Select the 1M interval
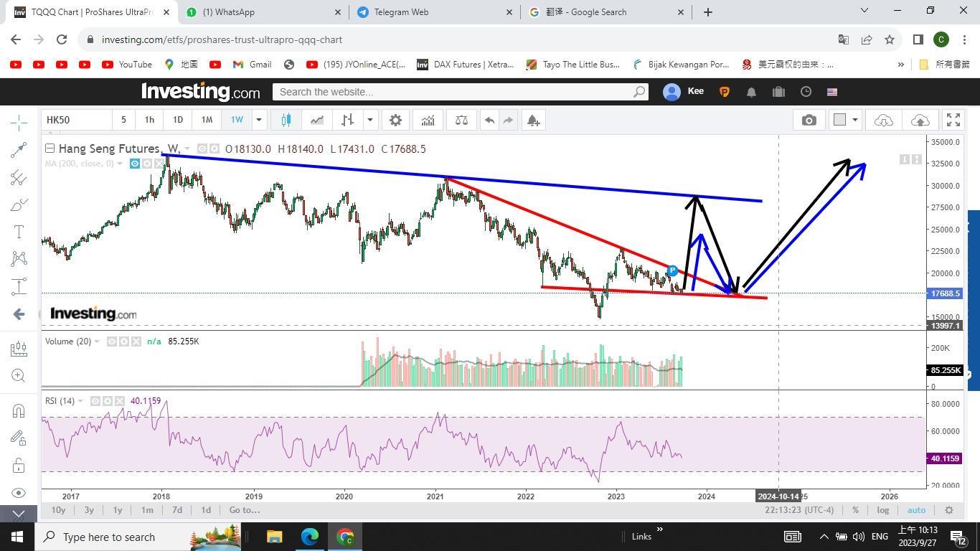Screen dimensions: 980x551 [207, 120]
